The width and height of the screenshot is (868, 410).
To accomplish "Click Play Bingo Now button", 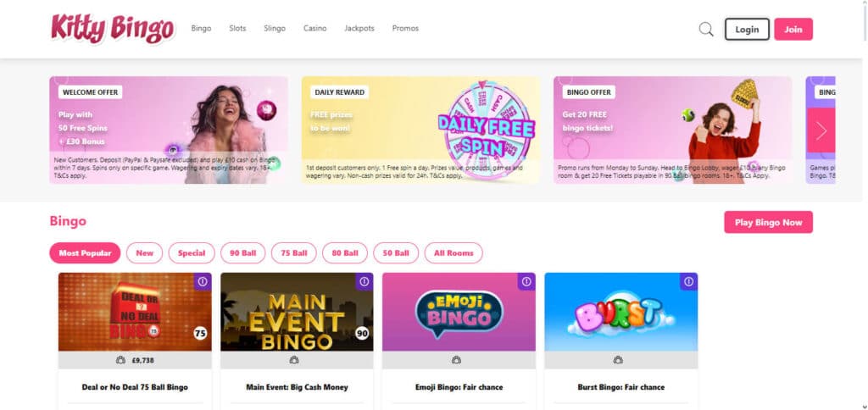I will (768, 222).
